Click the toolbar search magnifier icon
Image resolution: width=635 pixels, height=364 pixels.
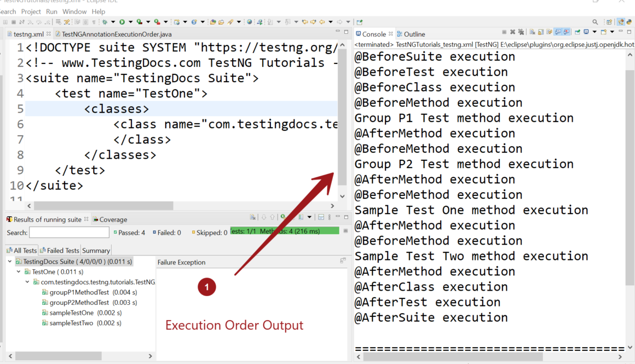(595, 22)
